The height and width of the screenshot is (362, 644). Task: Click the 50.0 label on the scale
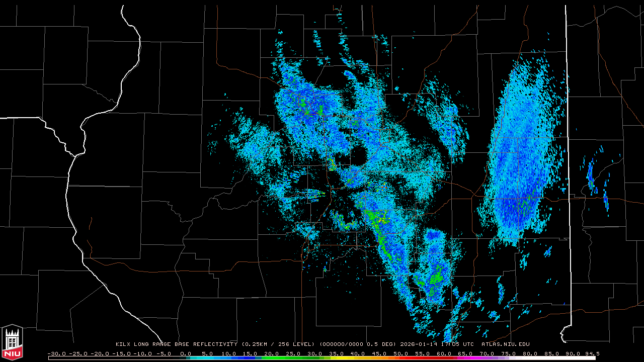tap(400, 353)
